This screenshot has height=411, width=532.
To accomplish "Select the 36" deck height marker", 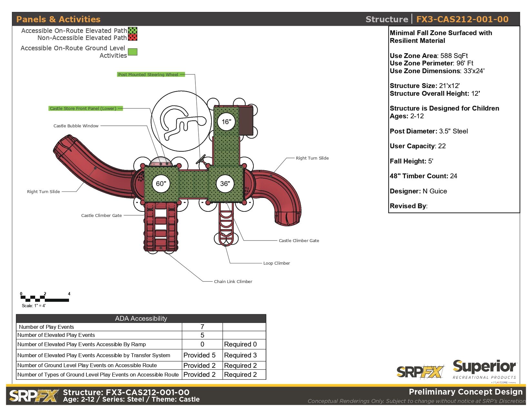I will (225, 184).
